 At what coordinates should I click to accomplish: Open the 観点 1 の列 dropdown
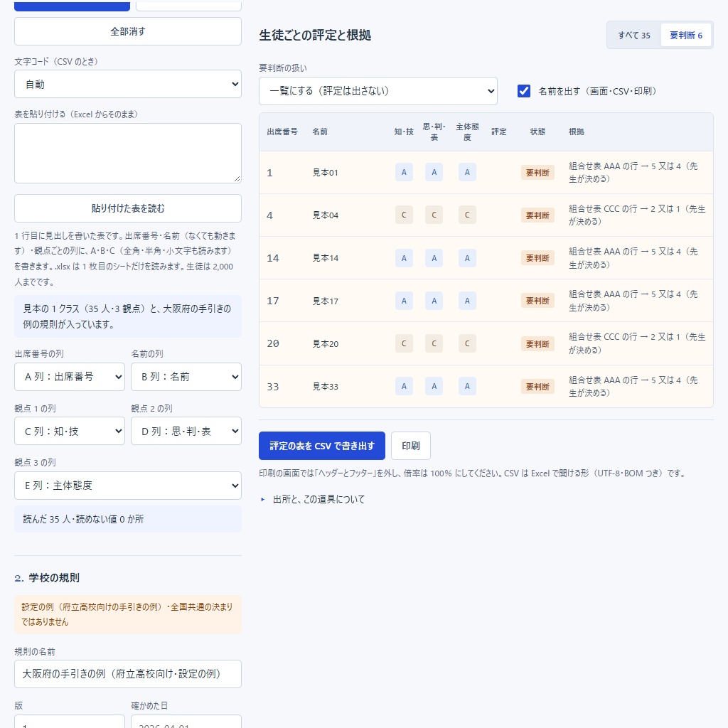[x=70, y=431]
